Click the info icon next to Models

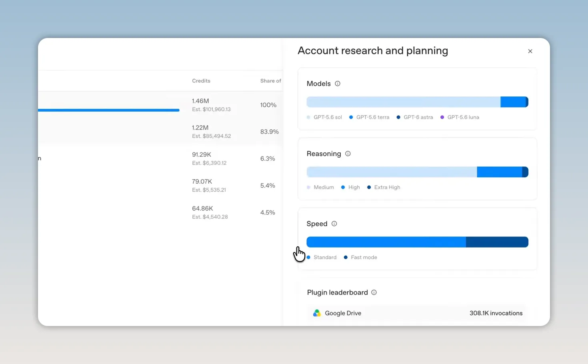click(338, 84)
